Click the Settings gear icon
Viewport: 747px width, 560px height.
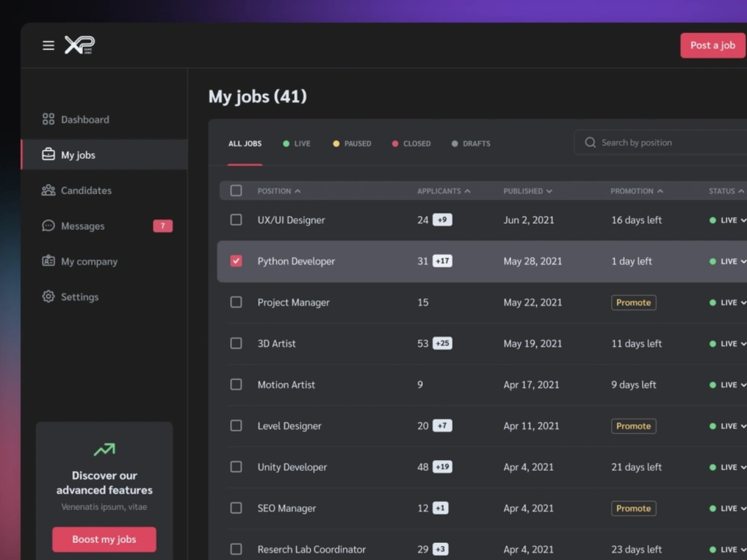click(48, 296)
